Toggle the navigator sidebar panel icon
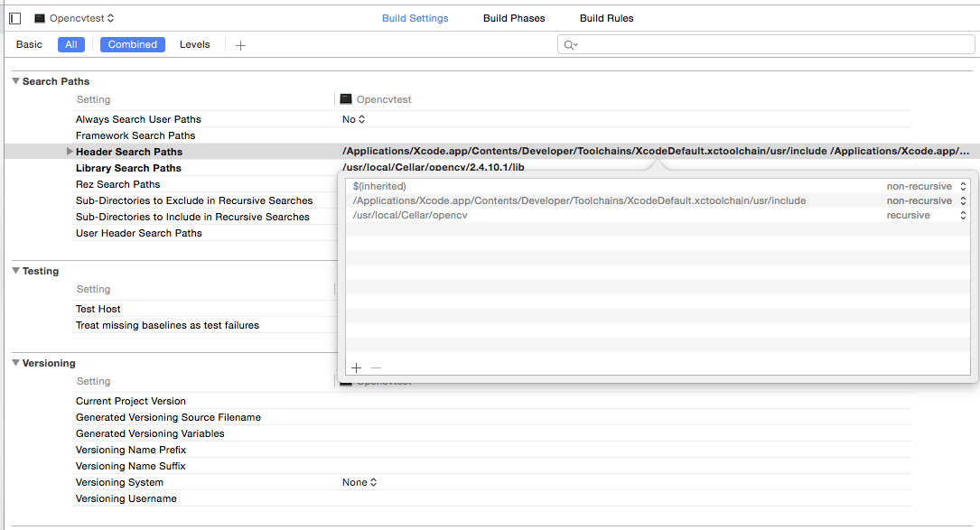The image size is (980, 530). (15, 19)
